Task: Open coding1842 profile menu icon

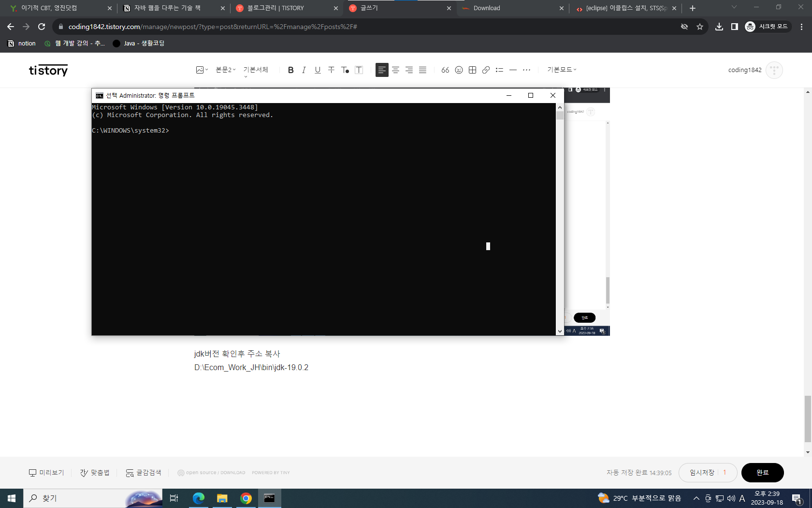Action: (774, 70)
